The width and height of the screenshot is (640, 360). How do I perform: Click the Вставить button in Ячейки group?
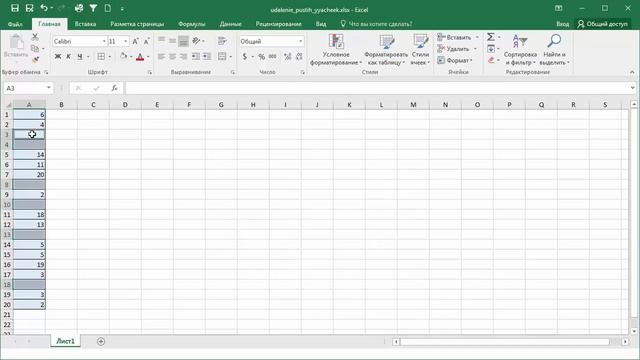[458, 37]
